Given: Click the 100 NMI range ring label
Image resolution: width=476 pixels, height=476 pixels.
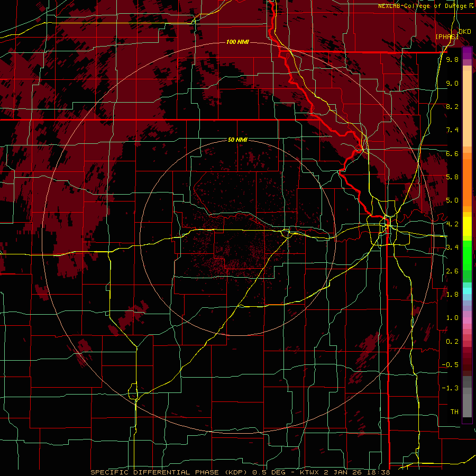Looking at the screenshot, I should [237, 42].
